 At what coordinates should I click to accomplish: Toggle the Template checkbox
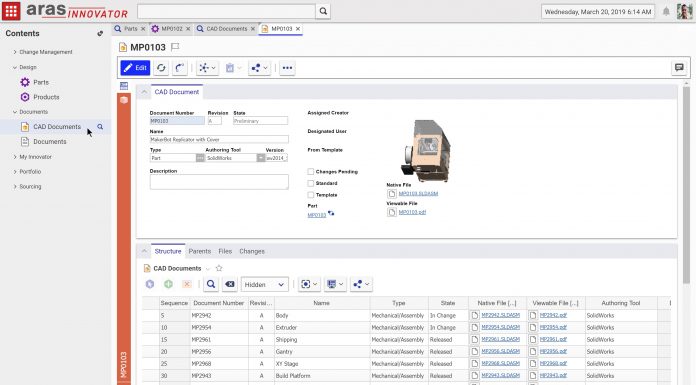pyautogui.click(x=311, y=194)
